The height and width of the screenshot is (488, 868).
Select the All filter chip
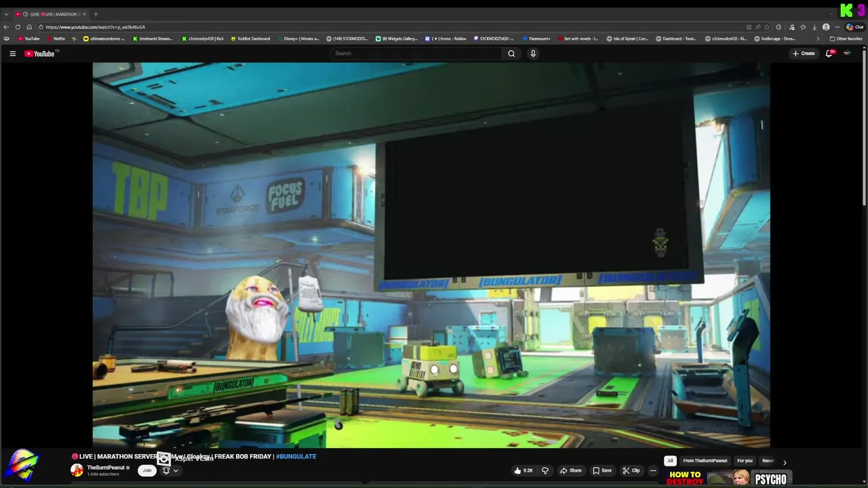(670, 461)
